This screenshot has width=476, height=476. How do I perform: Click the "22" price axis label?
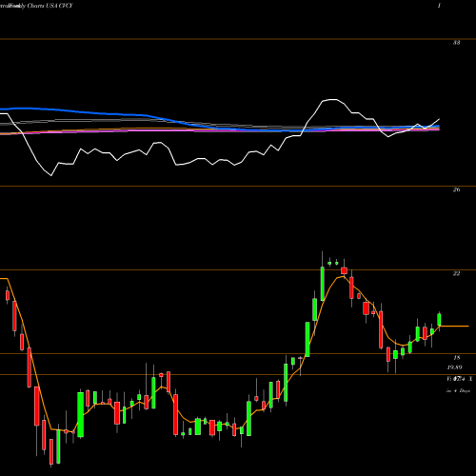coord(456,273)
